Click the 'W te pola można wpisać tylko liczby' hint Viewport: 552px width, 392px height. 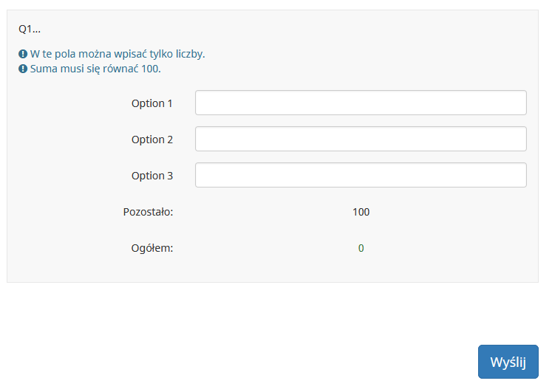pyautogui.click(x=117, y=55)
